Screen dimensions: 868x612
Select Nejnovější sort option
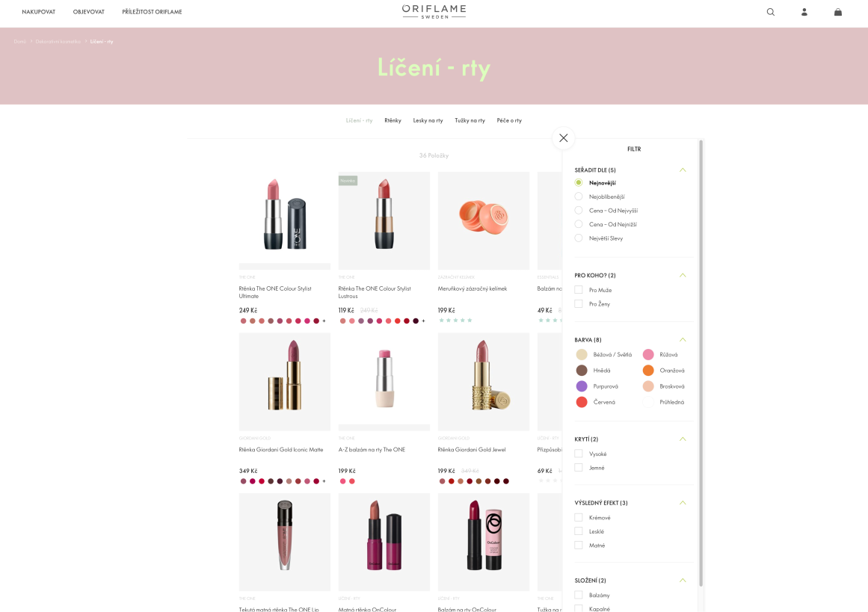579,182
